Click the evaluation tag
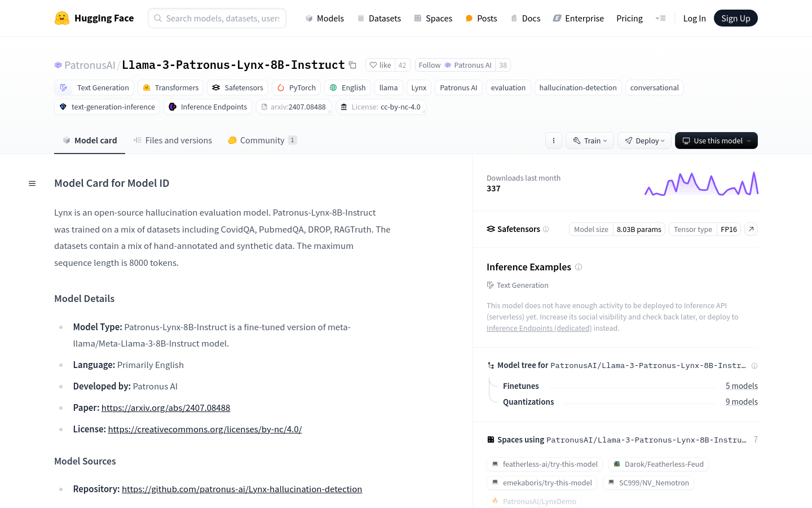 tap(508, 87)
